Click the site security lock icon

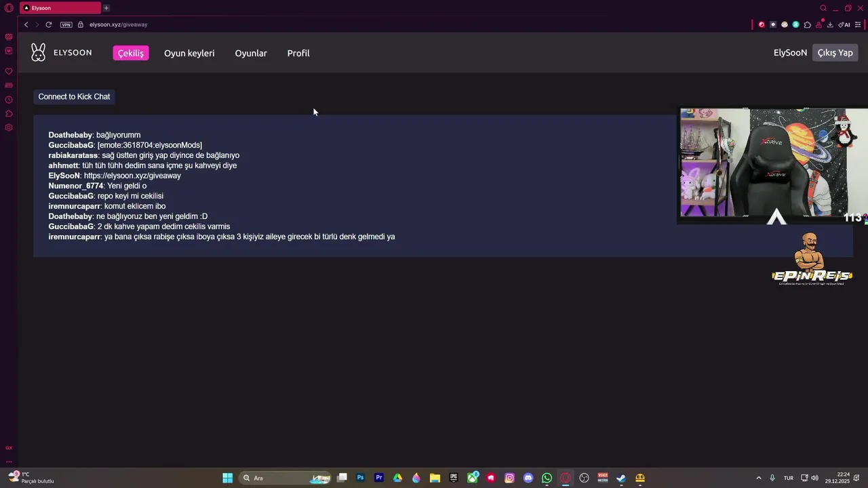click(81, 24)
